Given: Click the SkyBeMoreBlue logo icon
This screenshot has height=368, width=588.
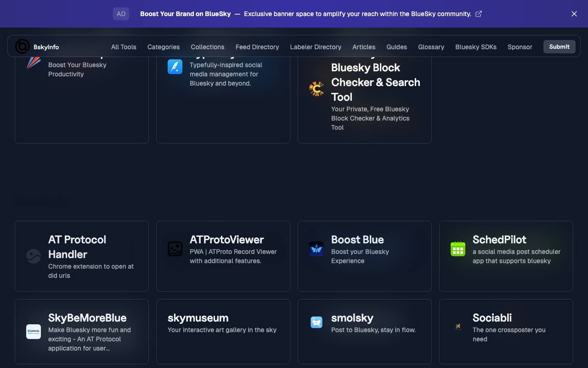Looking at the screenshot, I should coord(34,332).
